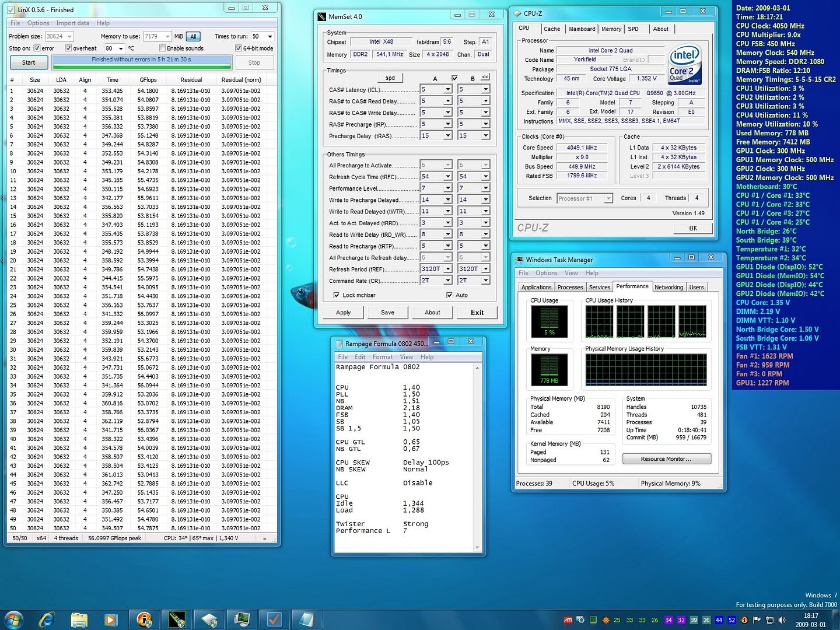
Task: Toggle the checkbox between A and B columns
Action: pos(454,78)
